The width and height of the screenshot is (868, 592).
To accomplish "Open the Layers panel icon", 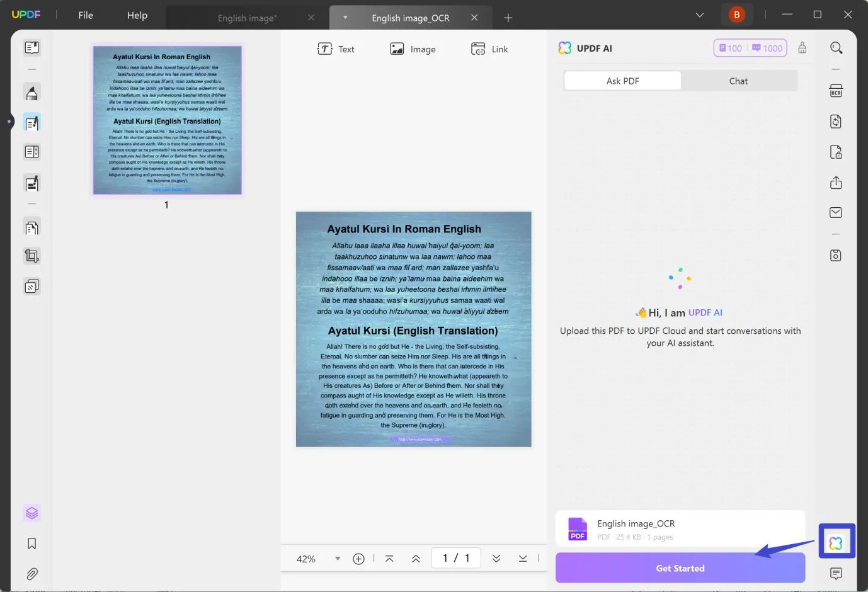I will click(x=32, y=513).
